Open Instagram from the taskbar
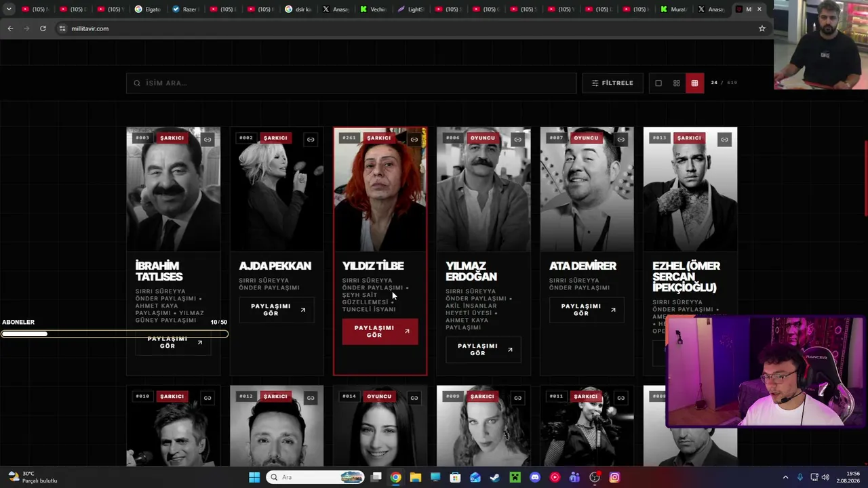This screenshot has width=868, height=488. (614, 477)
